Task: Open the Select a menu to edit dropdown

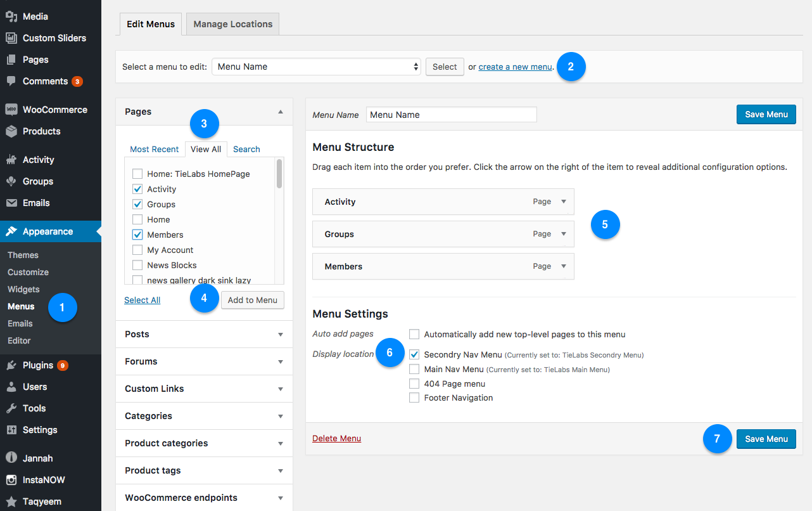Action: (316, 67)
